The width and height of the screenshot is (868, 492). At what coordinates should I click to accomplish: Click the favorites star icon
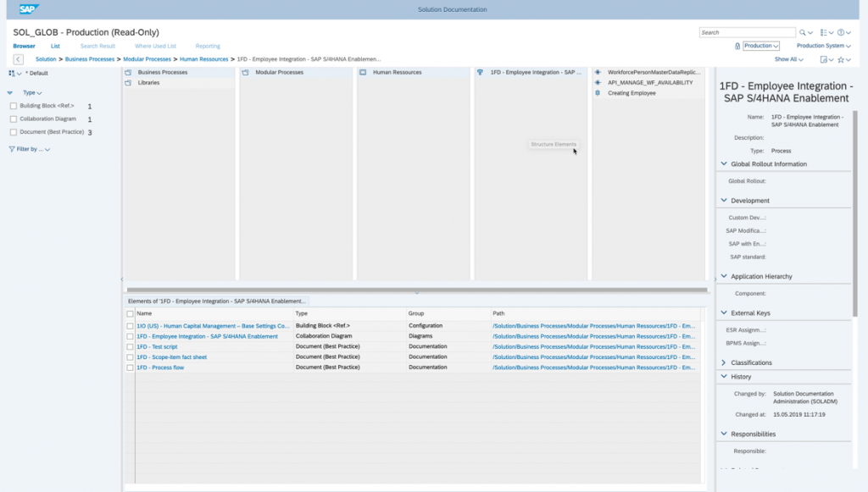841,59
